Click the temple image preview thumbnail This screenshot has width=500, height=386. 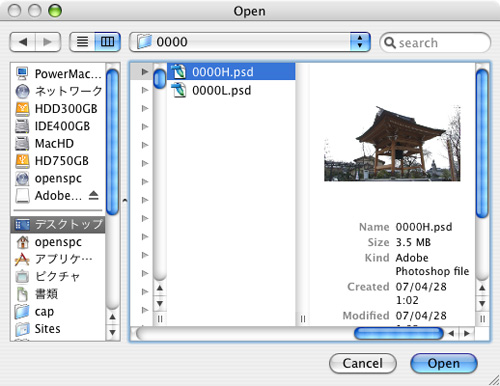[392, 143]
